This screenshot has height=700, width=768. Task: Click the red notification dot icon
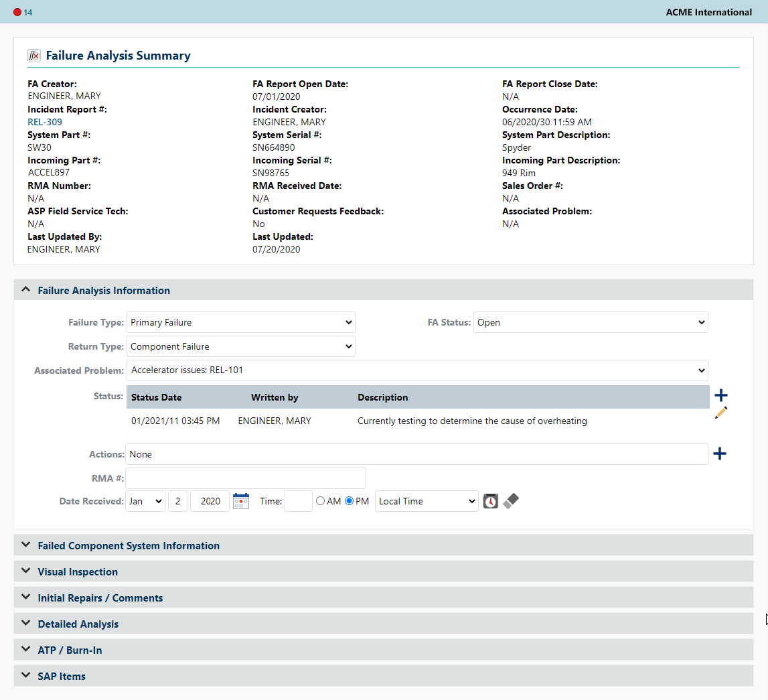(x=17, y=12)
